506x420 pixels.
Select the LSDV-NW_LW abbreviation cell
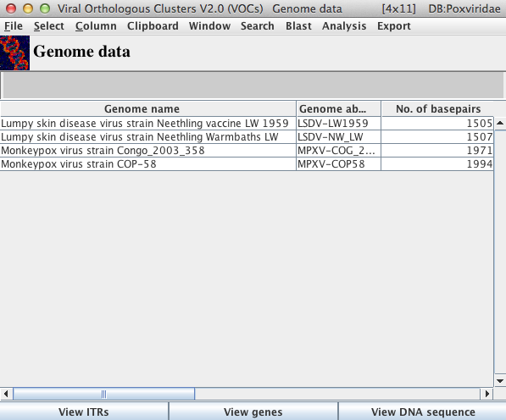click(338, 137)
